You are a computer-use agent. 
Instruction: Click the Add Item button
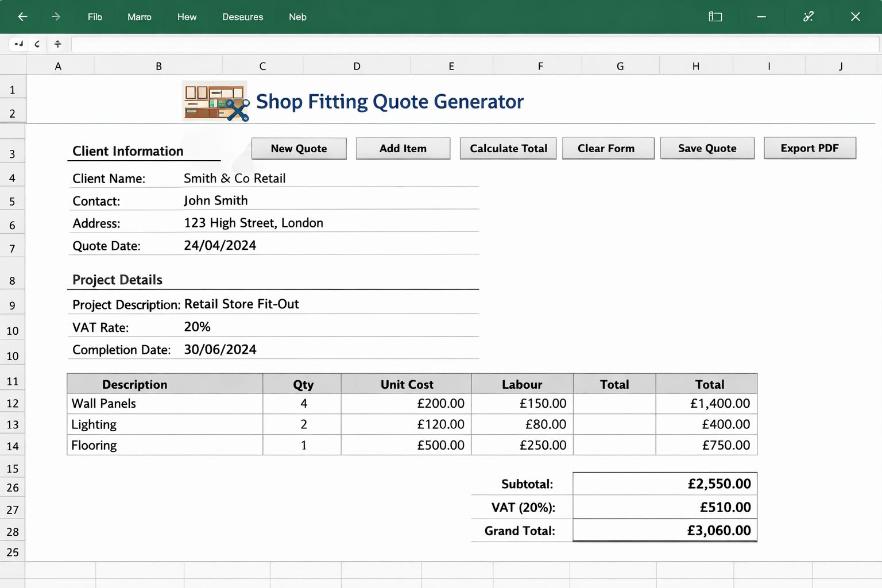tap(403, 148)
